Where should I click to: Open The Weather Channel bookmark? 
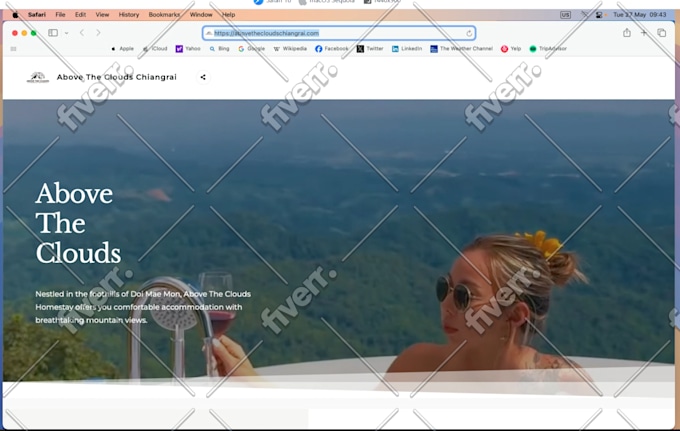[x=461, y=49]
